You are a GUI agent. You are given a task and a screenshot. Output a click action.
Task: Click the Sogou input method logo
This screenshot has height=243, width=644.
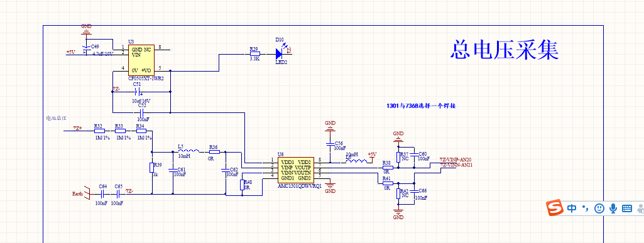[x=555, y=208]
